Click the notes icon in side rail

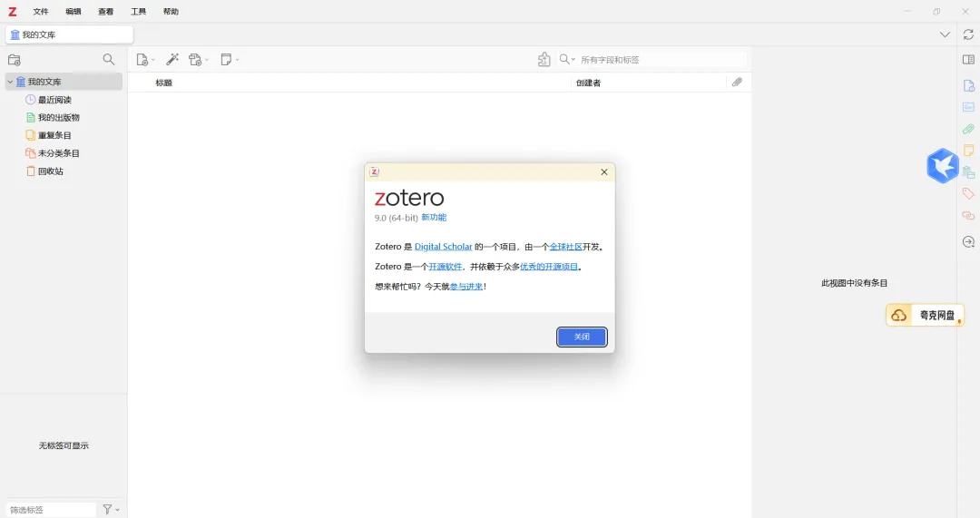pos(969,150)
